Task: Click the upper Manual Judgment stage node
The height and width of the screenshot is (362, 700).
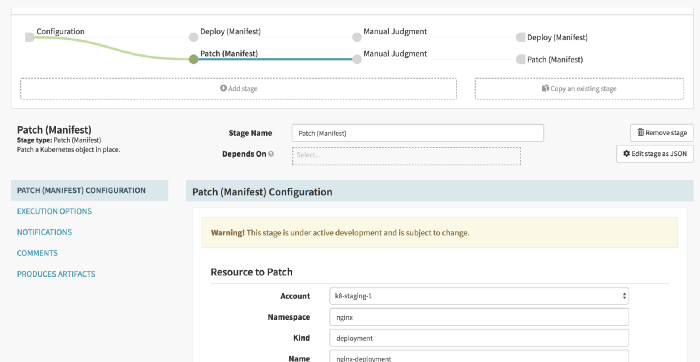Action: tap(357, 37)
